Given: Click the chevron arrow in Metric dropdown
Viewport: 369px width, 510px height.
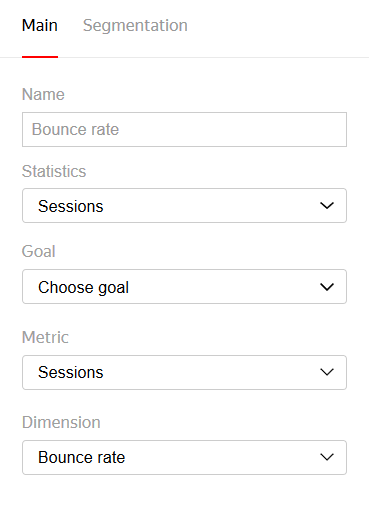Looking at the screenshot, I should click(x=327, y=372).
